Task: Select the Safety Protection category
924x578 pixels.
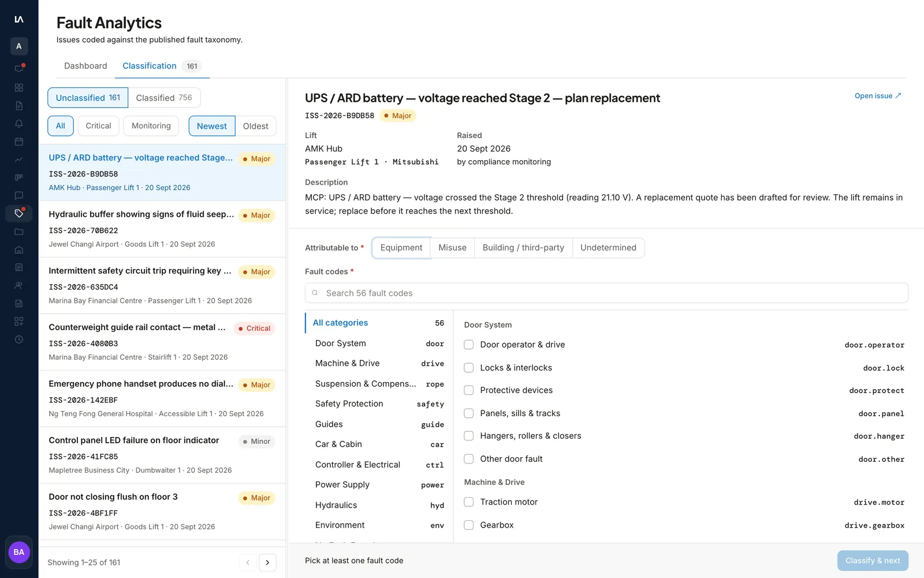Action: click(378, 404)
